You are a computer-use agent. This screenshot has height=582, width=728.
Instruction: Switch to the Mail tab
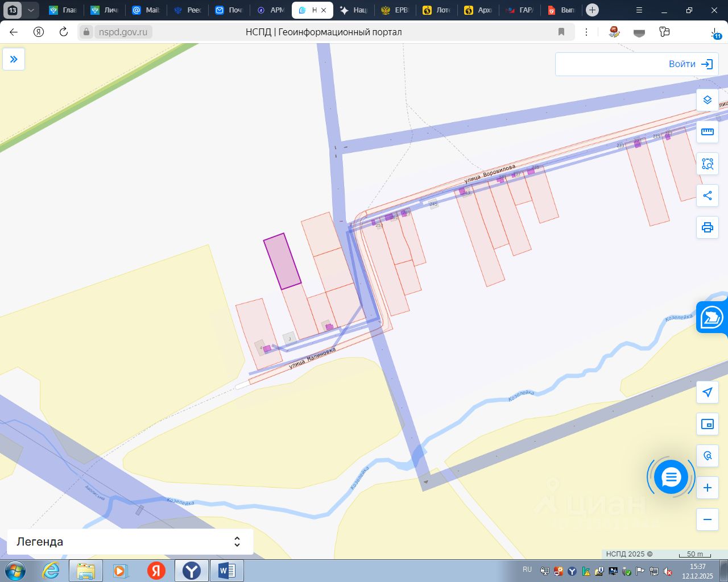click(x=146, y=10)
